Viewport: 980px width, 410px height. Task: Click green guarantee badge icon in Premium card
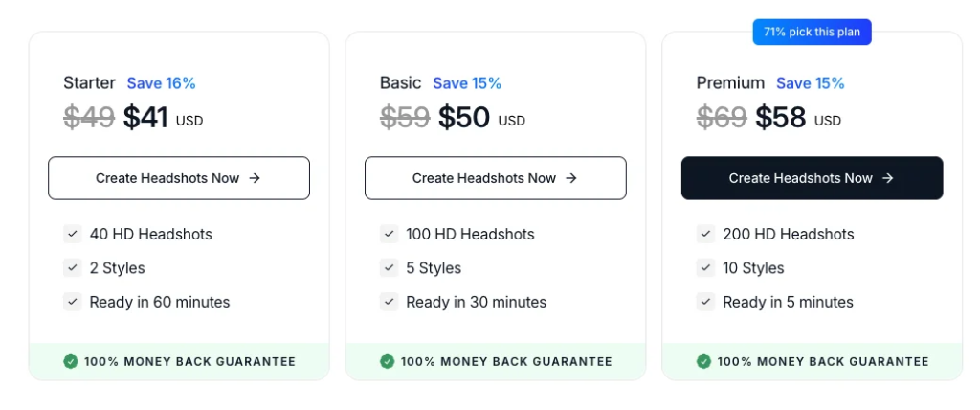coord(703,361)
